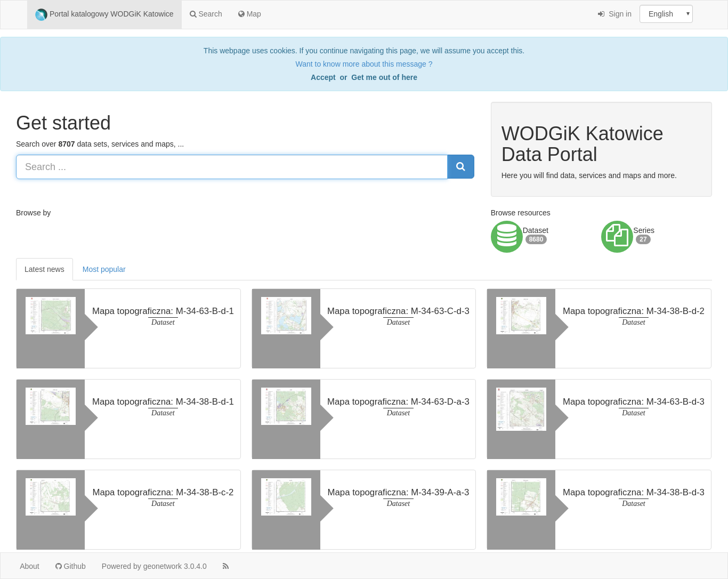Click Dataset label under M-34-63-C-d-3
The width and height of the screenshot is (728, 579).
398,322
